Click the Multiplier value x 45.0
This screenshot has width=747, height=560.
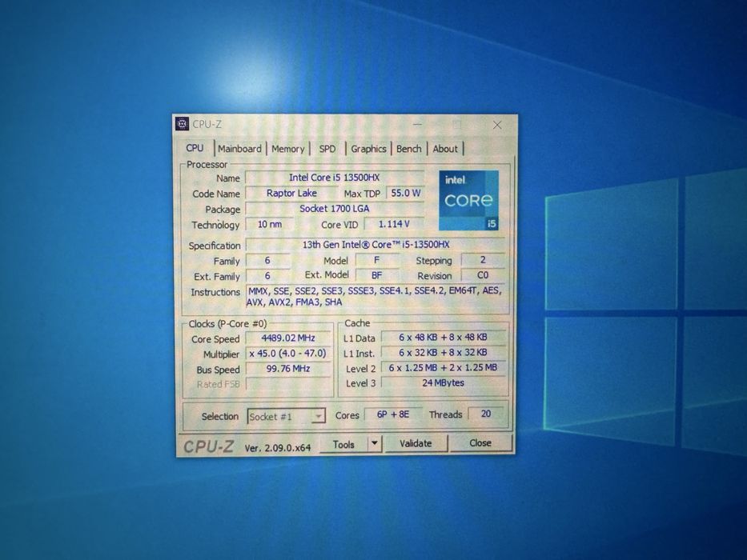click(288, 354)
